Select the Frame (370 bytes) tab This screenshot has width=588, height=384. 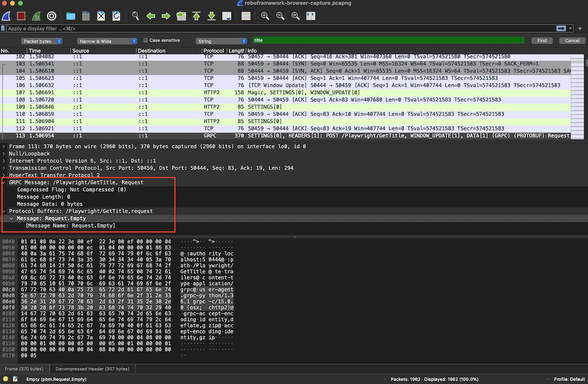click(x=24, y=369)
